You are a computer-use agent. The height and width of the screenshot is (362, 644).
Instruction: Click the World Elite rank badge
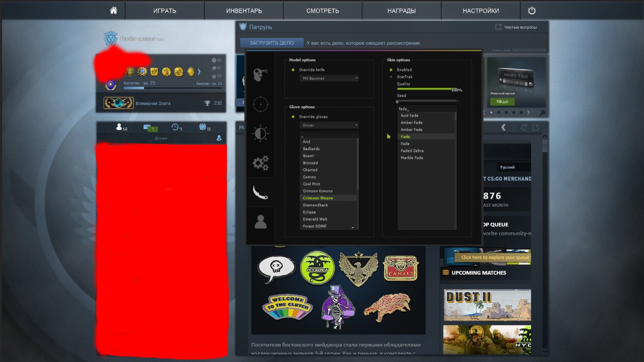[118, 103]
